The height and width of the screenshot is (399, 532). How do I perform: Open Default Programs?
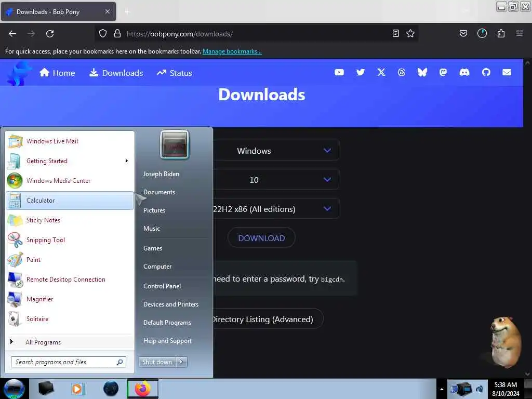[167, 322]
